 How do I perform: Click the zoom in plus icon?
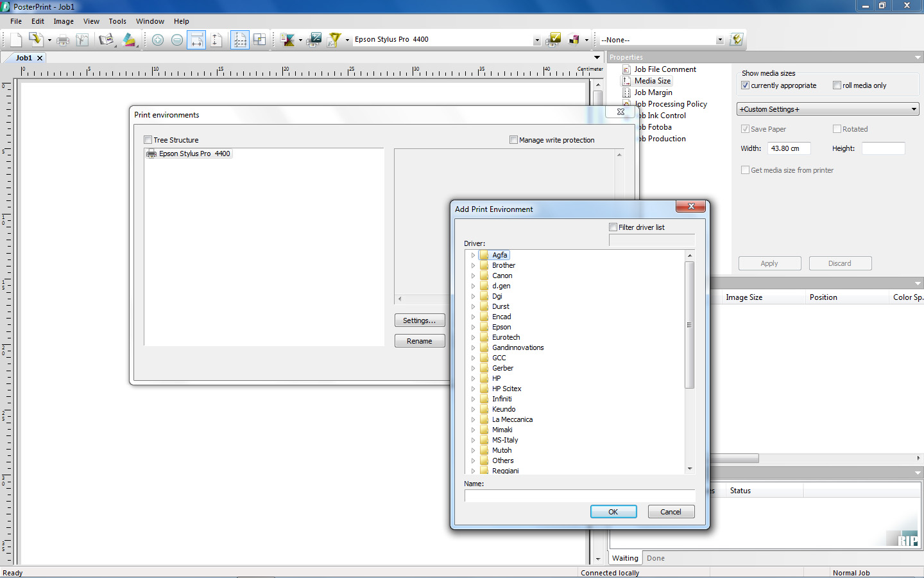point(158,40)
